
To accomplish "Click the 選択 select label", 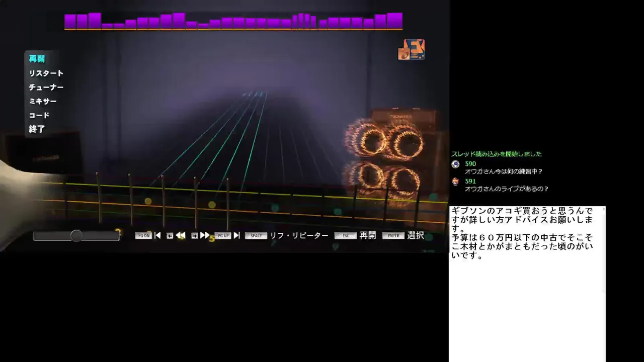I will pos(416,235).
